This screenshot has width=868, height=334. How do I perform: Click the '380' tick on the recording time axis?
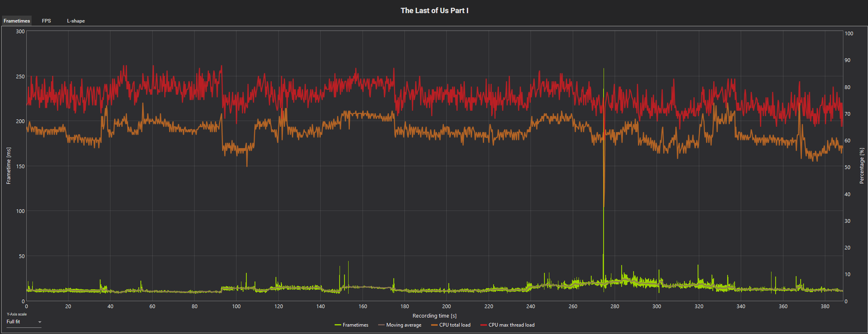[825, 307]
